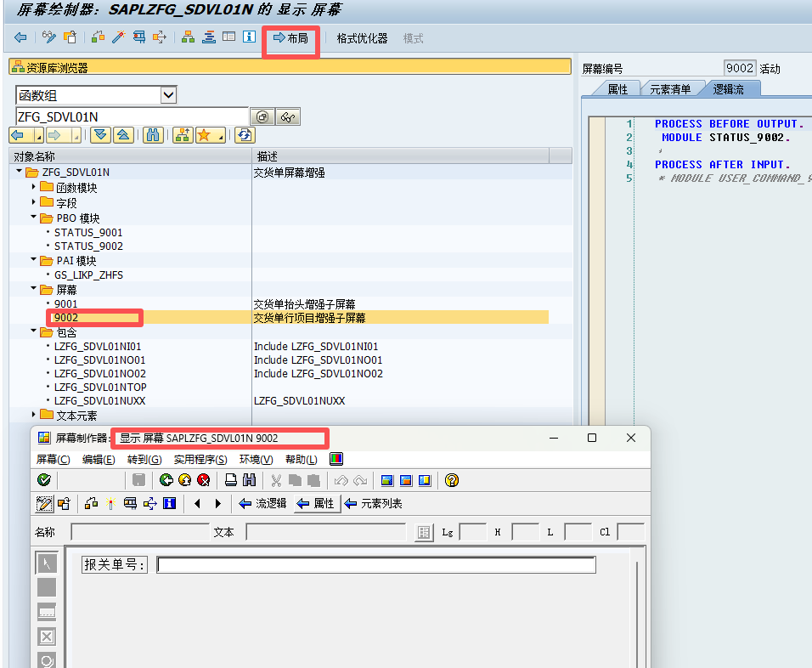Click the 'other object' icon in top toolbar
This screenshot has width=812, height=668.
(x=70, y=37)
